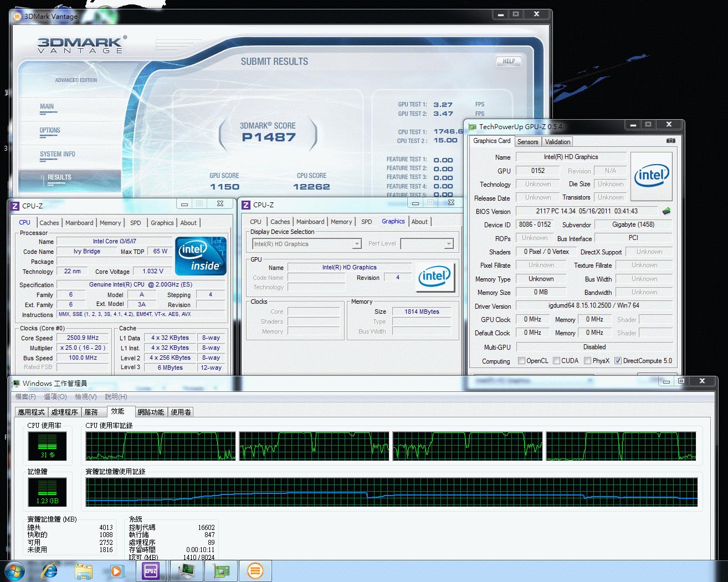Click the BIOS Version field in GPU-Z

[x=587, y=211]
